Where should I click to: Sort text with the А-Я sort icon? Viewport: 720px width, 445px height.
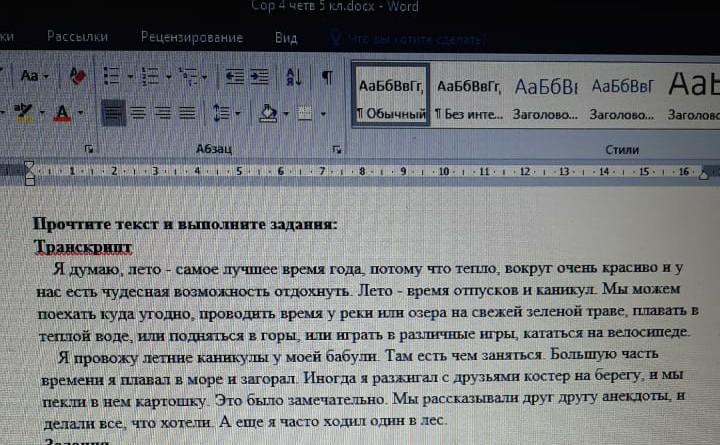click(x=293, y=77)
